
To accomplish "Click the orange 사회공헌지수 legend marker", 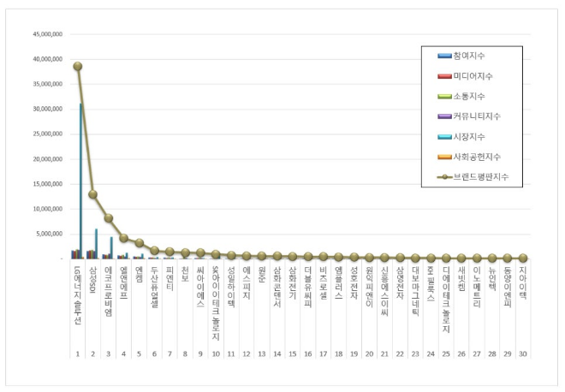I will pos(445,157).
